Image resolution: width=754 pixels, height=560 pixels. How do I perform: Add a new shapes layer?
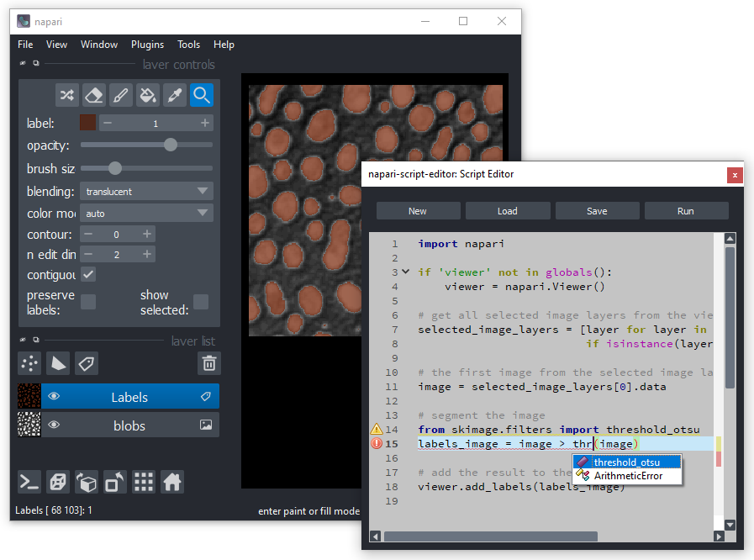(x=58, y=363)
